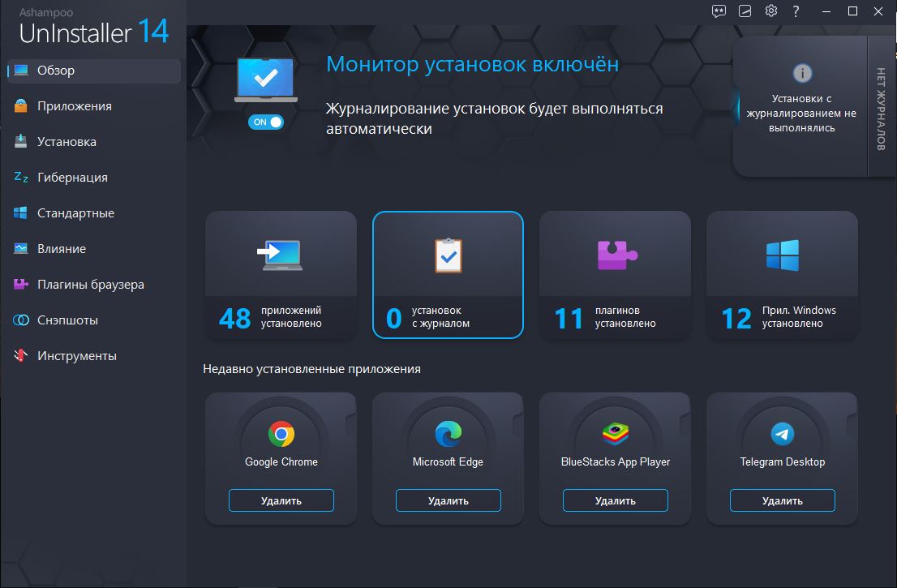Open Инструменты section label

(77, 356)
